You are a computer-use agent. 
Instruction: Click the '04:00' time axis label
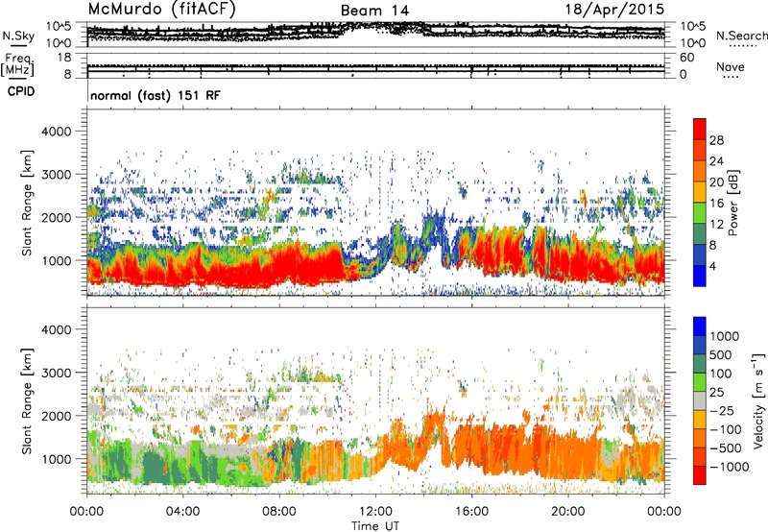(182, 512)
